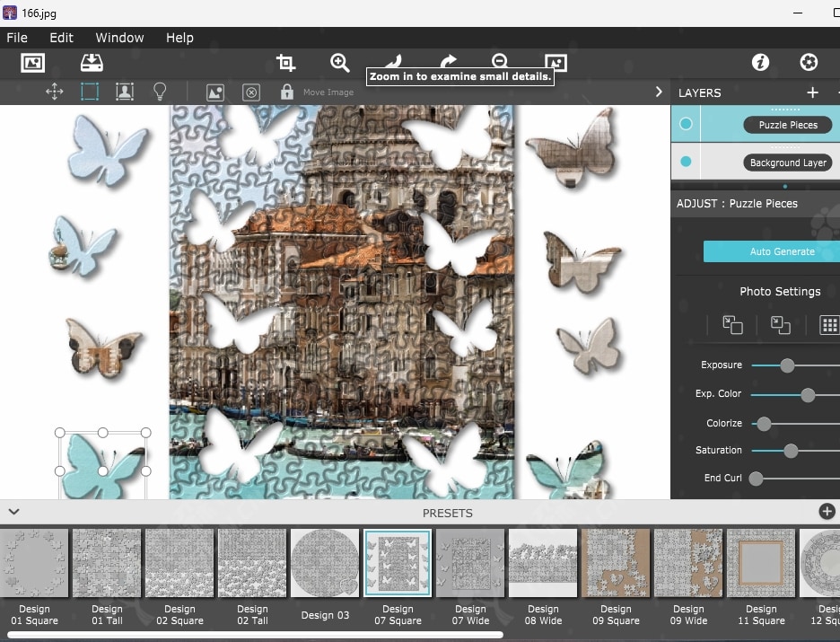This screenshot has width=840, height=642.
Task: Toggle visibility of Puzzle Pieces layer
Action: tap(687, 124)
